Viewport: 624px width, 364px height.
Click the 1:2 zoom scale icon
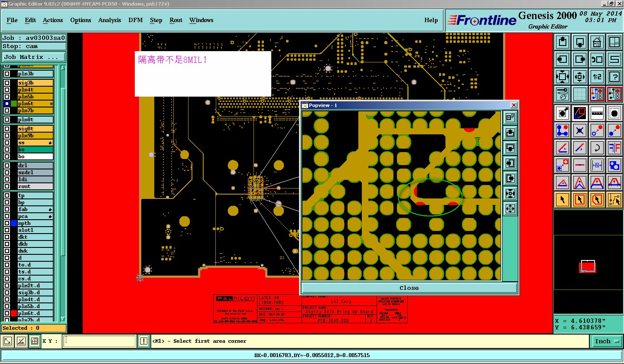pos(597,77)
